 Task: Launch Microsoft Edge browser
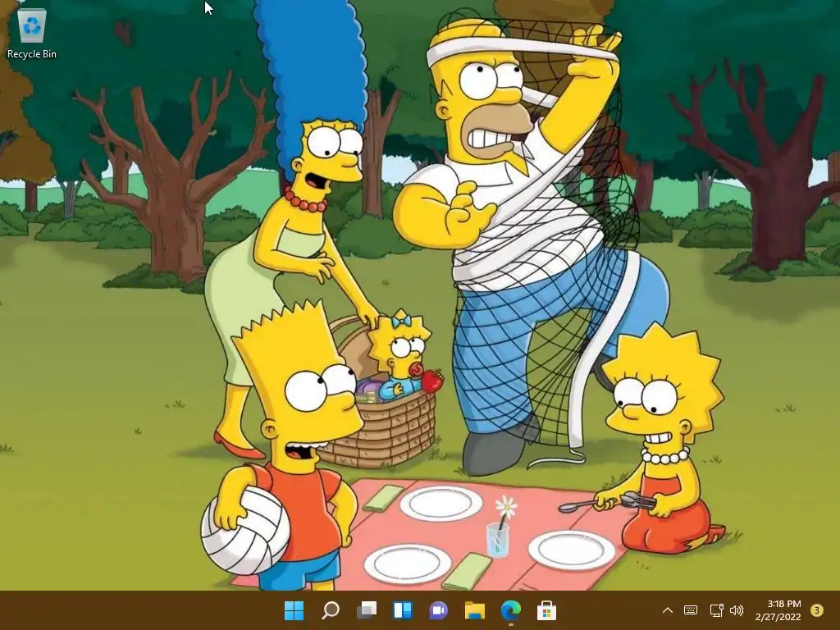[510, 610]
